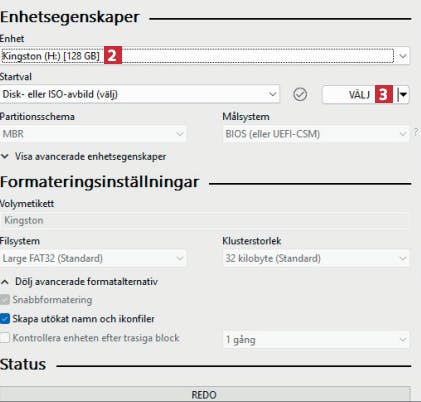Click the VÄLJ button

coord(359,95)
